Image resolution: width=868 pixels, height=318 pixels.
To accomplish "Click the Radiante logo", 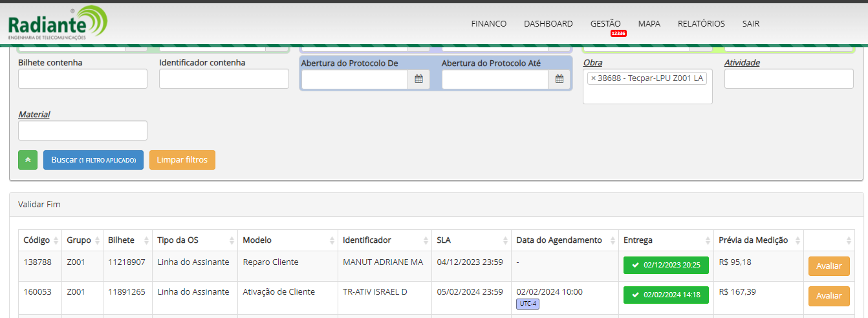I will pyautogui.click(x=57, y=25).
